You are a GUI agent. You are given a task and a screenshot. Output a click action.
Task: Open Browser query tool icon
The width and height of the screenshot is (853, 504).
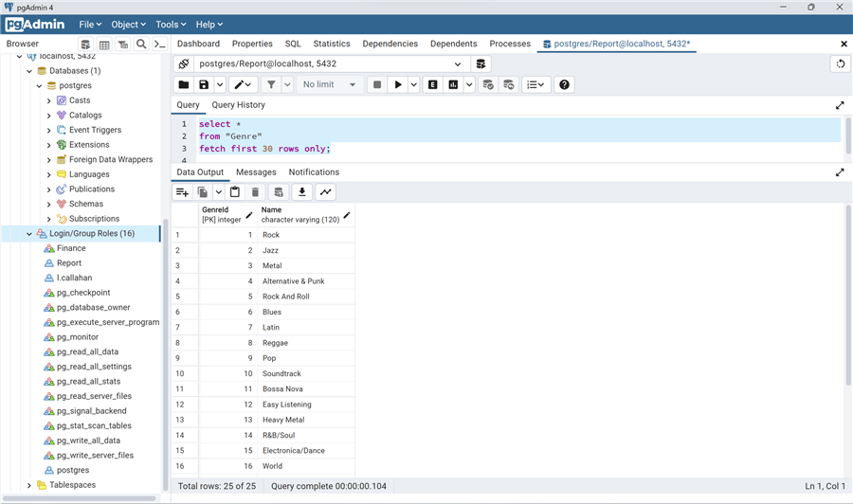[85, 44]
